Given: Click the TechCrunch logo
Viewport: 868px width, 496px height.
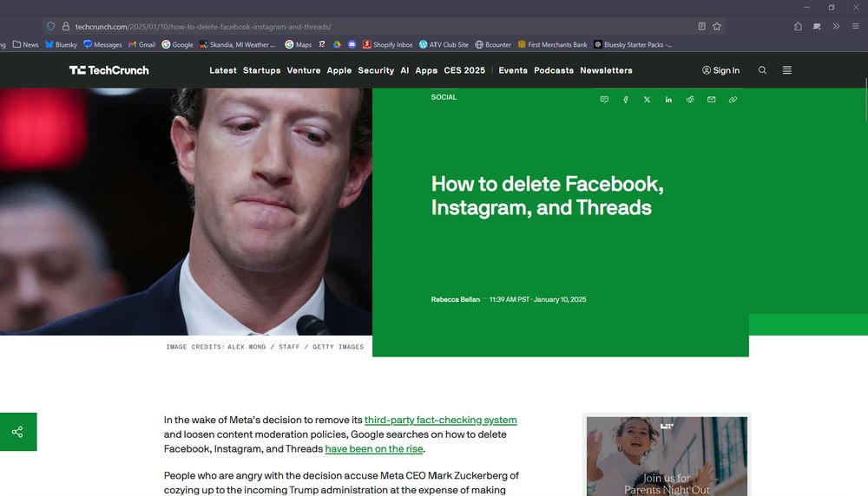Looking at the screenshot, I should (x=109, y=70).
